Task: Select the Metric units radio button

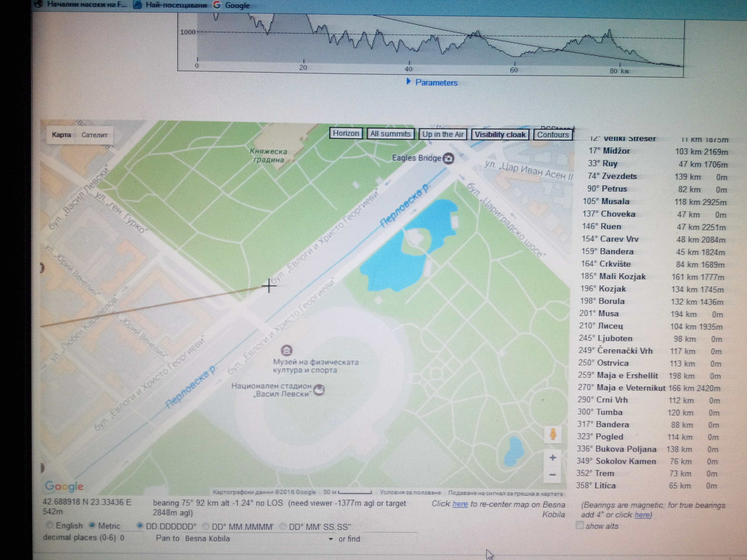Action: click(x=92, y=525)
